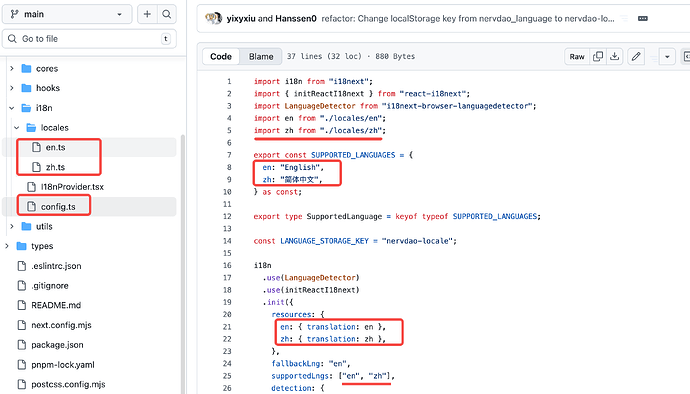Click the fallbackLng property on line 24
Screen dimensions: 690x394
point(295,364)
